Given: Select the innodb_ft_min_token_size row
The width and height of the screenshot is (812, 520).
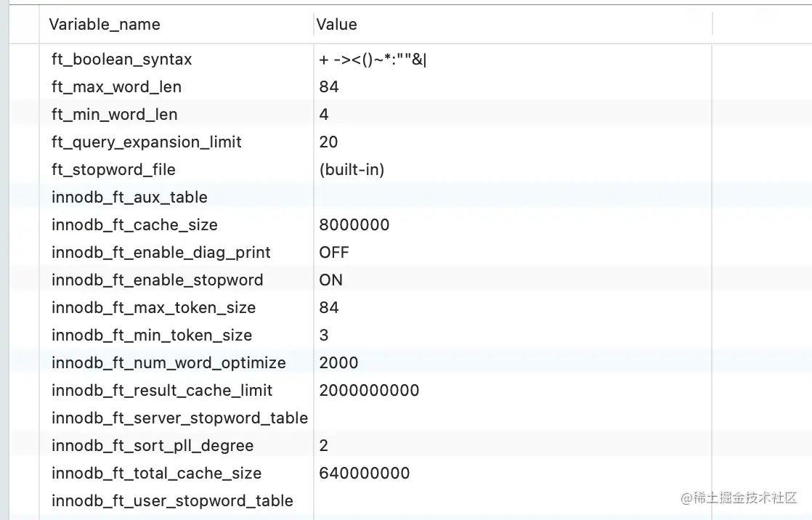Looking at the screenshot, I should 151,335.
